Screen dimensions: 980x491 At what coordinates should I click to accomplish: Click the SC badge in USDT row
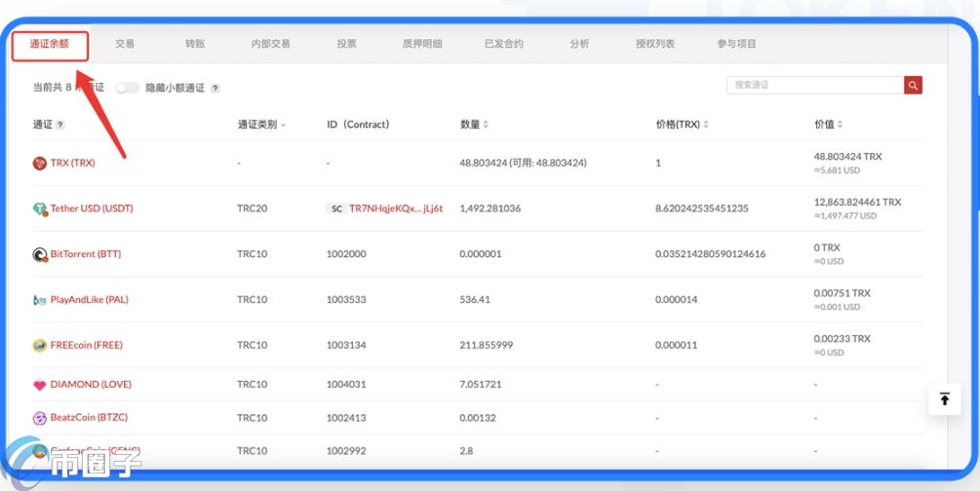tap(336, 209)
